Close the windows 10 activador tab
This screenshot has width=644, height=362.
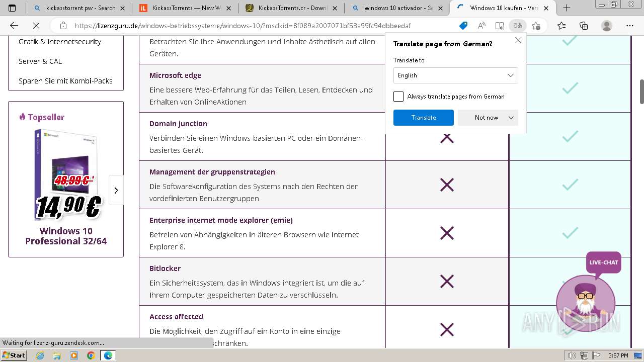point(440,8)
